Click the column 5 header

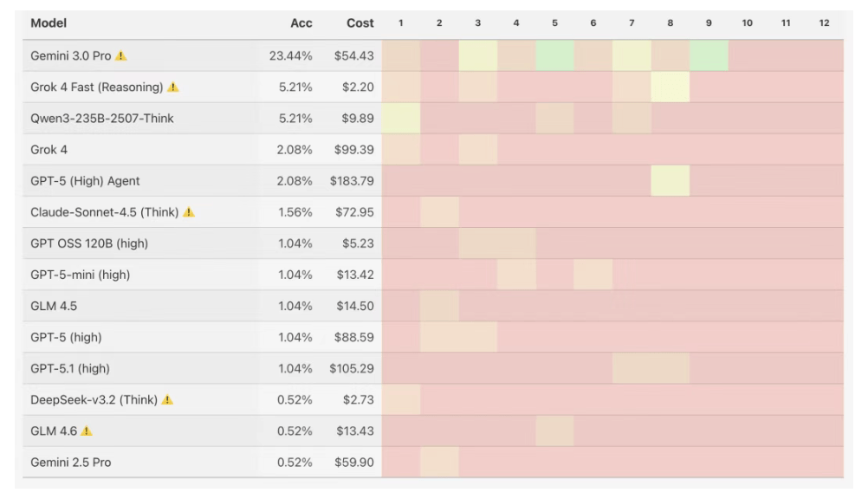(x=554, y=23)
